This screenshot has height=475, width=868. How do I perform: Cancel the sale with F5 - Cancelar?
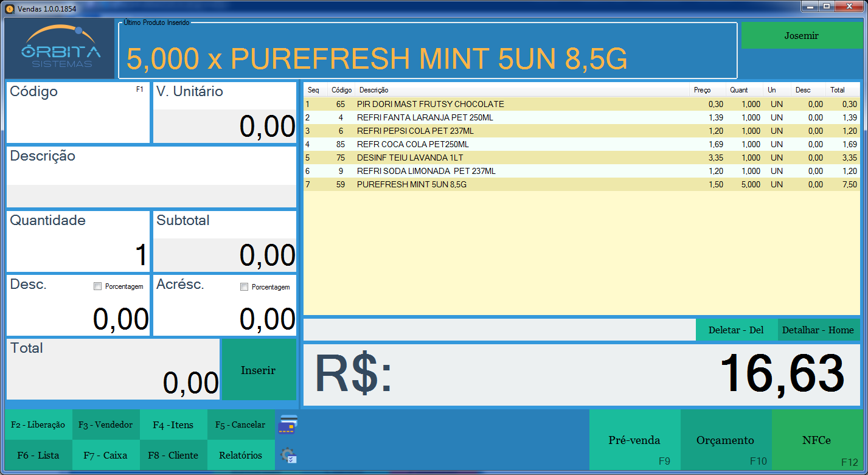tap(240, 425)
